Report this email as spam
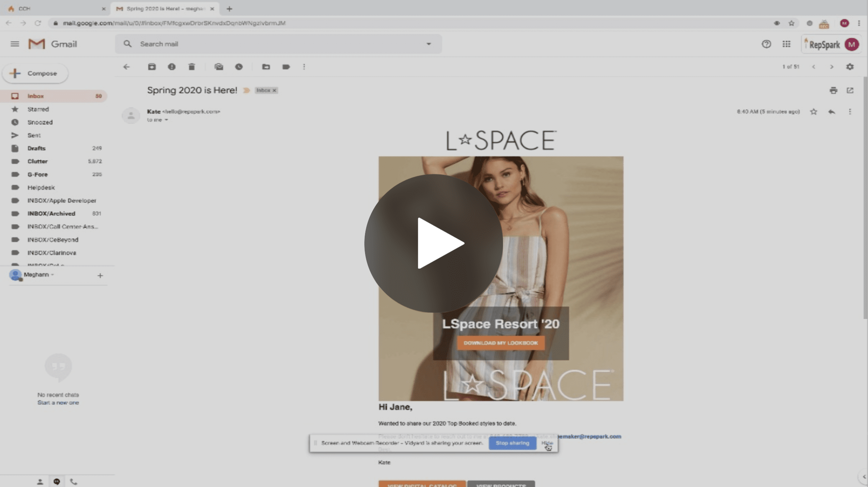This screenshot has height=487, width=868. (x=172, y=67)
